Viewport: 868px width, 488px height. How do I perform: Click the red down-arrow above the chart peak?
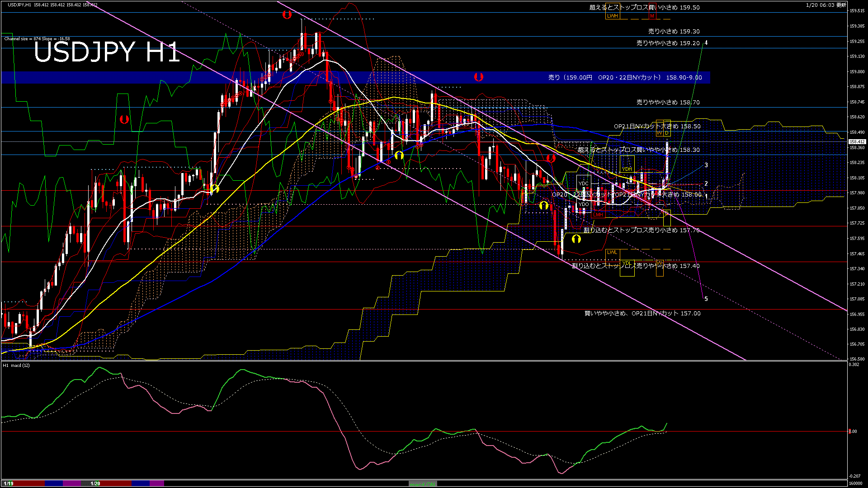287,15
